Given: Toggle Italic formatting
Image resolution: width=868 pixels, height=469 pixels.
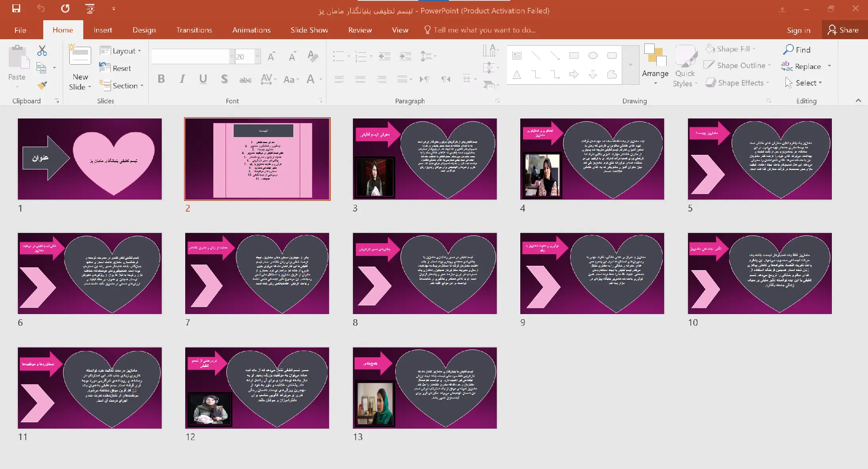Looking at the screenshot, I should pyautogui.click(x=182, y=79).
